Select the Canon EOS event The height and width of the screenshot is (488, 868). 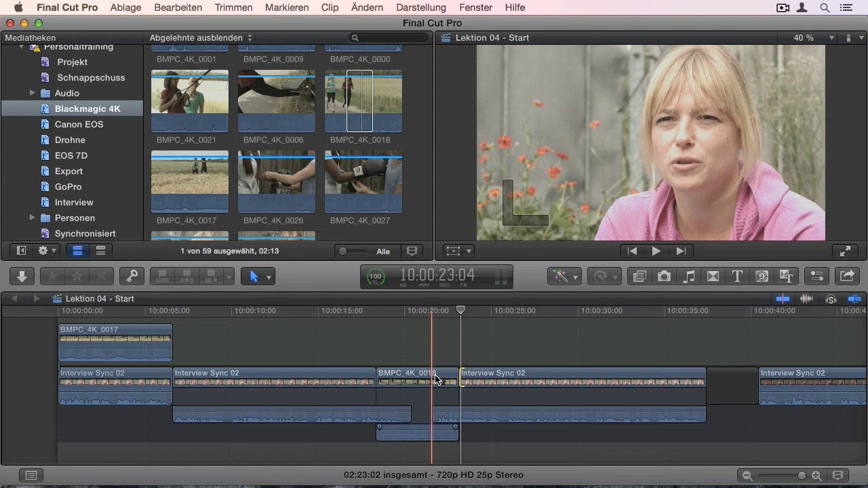click(79, 124)
